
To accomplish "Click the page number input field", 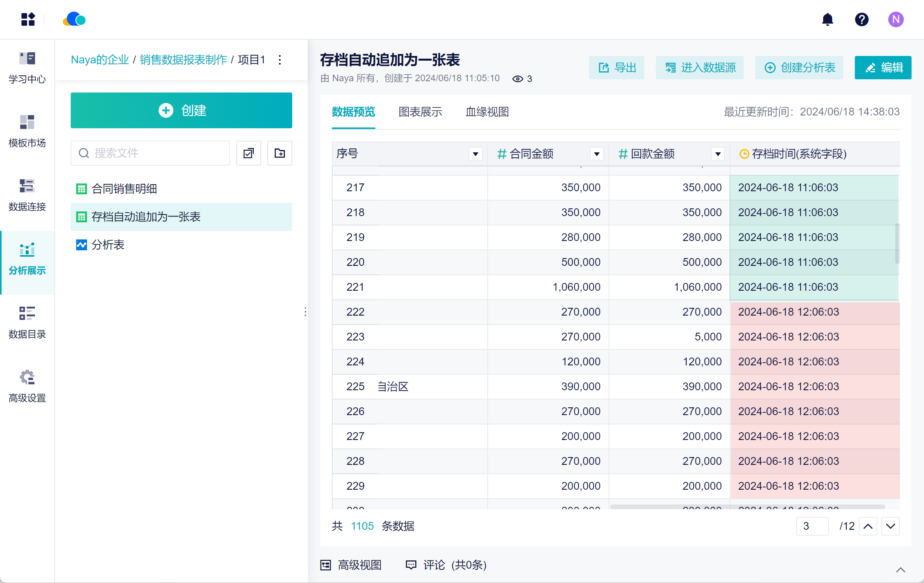I will tap(812, 526).
